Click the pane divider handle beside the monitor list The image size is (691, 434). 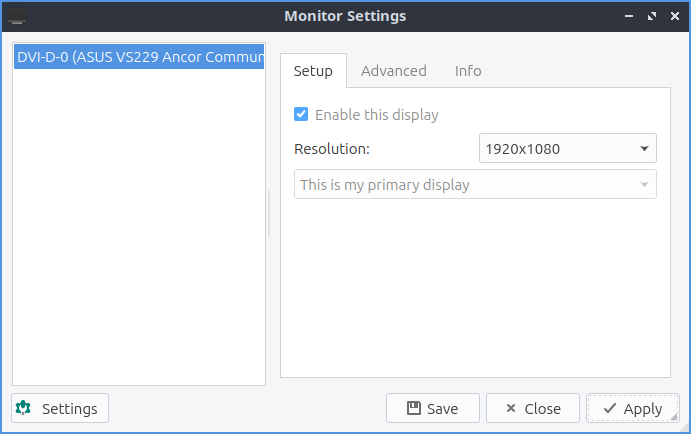click(x=269, y=214)
